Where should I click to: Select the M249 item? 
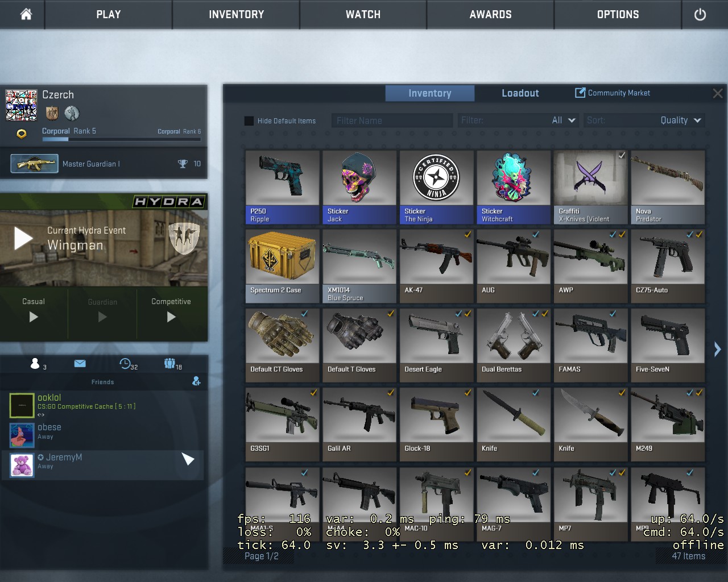(668, 424)
